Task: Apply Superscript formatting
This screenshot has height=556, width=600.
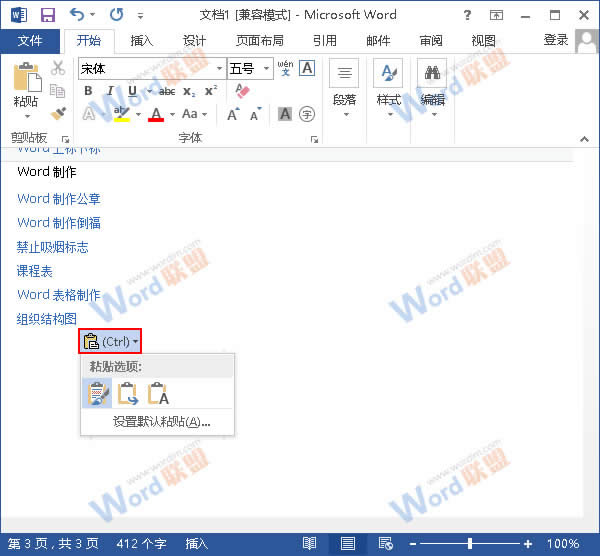Action: point(211,91)
